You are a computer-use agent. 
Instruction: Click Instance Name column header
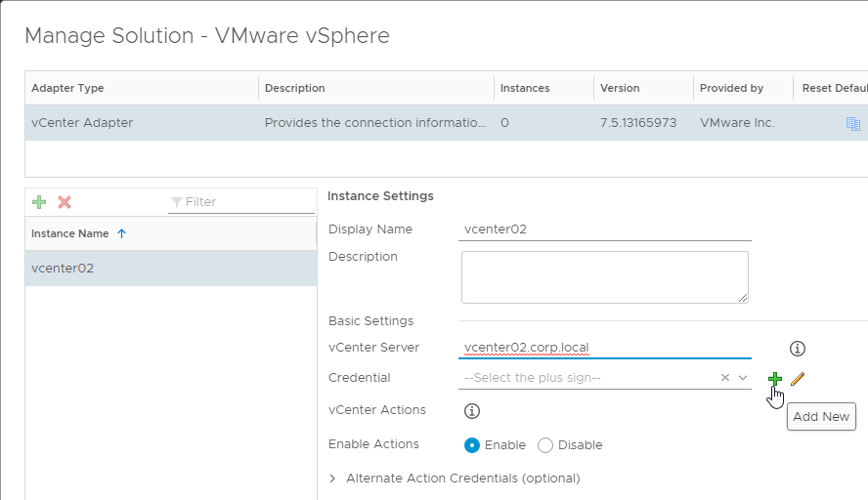pos(170,233)
